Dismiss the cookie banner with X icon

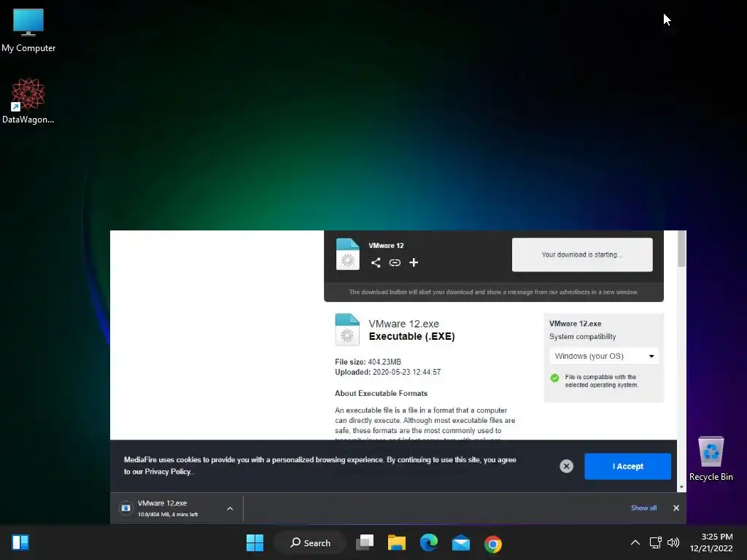566,466
